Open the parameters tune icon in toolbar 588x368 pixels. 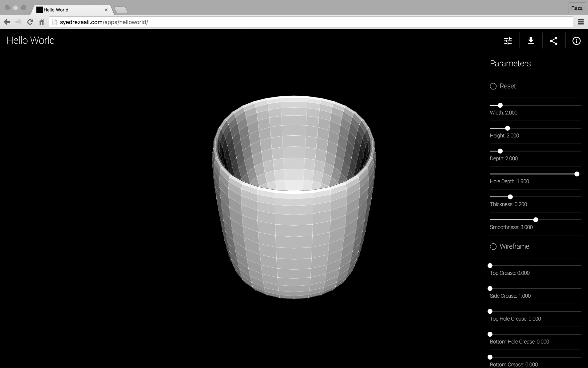pyautogui.click(x=508, y=41)
